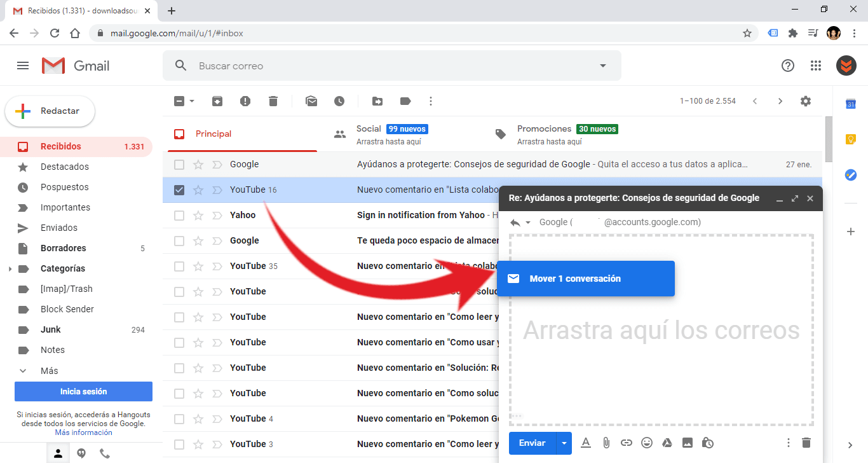Image resolution: width=868 pixels, height=463 pixels.
Task: Open the Más información link
Action: pos(83,432)
